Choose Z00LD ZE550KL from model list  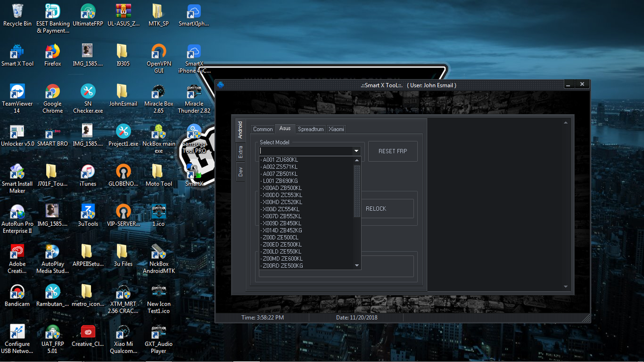306,251
